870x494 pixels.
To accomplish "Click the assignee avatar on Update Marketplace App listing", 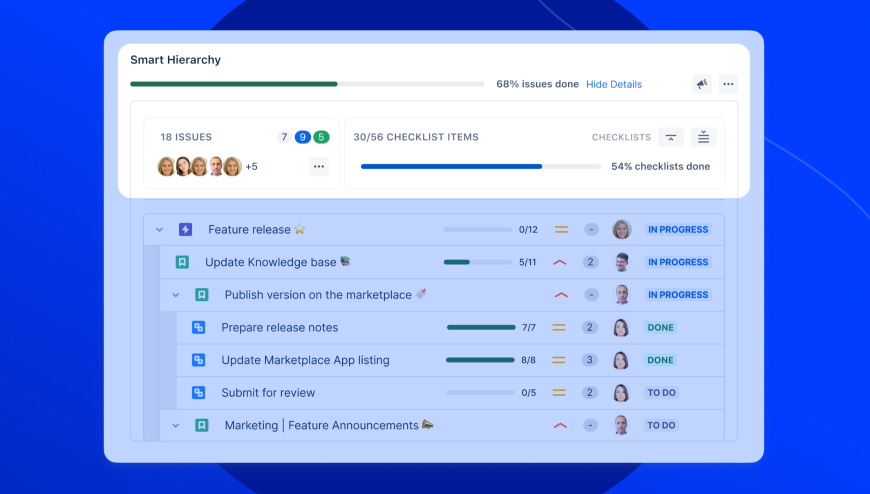I will coord(621,360).
